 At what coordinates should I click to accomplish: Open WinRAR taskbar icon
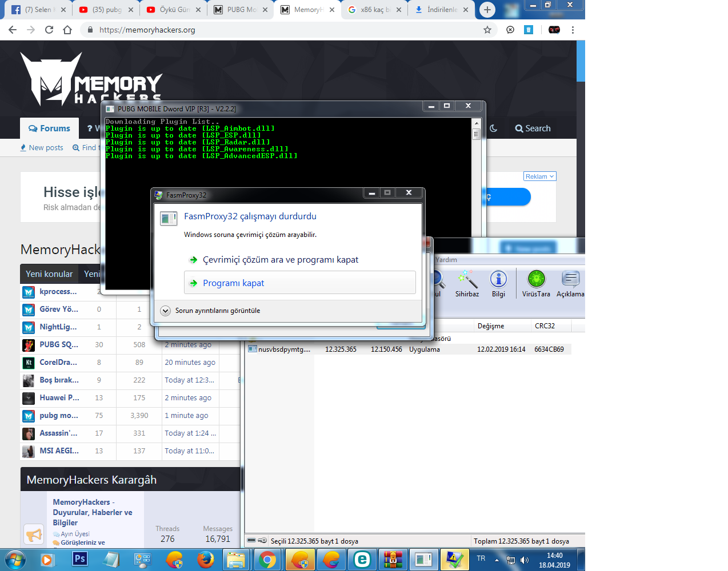pos(393,560)
